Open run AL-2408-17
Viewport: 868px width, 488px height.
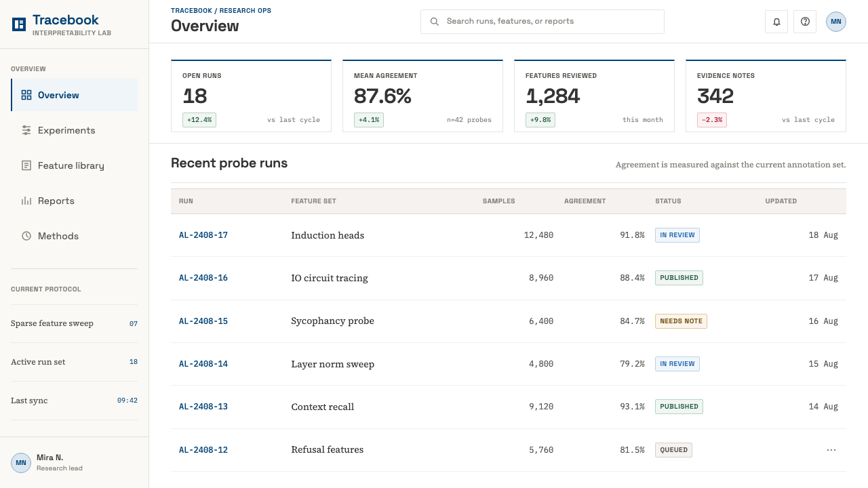coord(203,235)
